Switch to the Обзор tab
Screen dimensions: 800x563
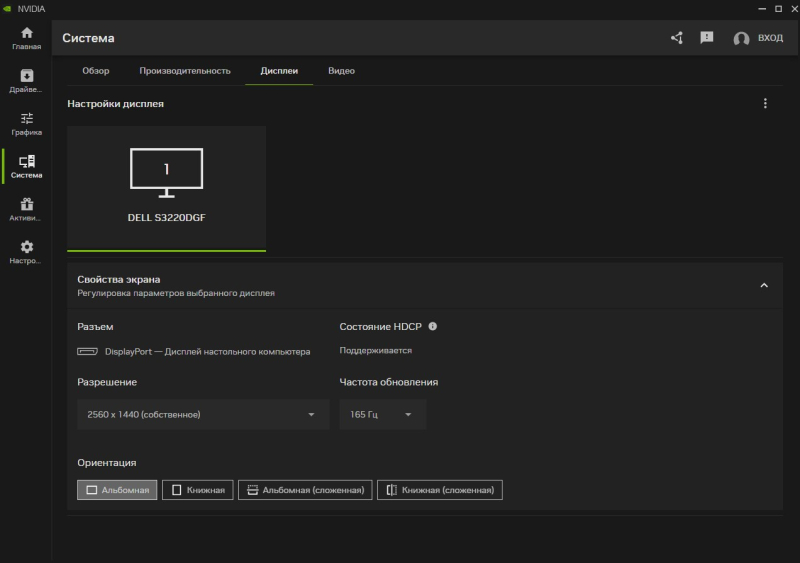[x=96, y=71]
